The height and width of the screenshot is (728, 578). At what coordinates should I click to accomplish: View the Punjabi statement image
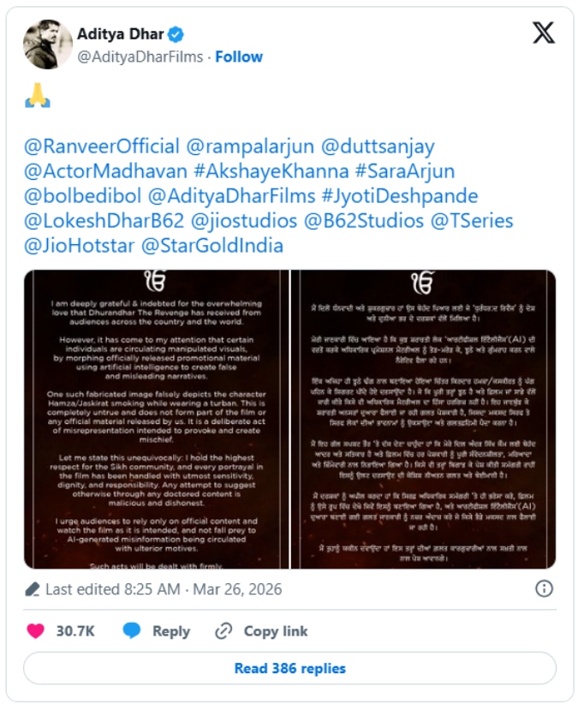pyautogui.click(x=423, y=420)
